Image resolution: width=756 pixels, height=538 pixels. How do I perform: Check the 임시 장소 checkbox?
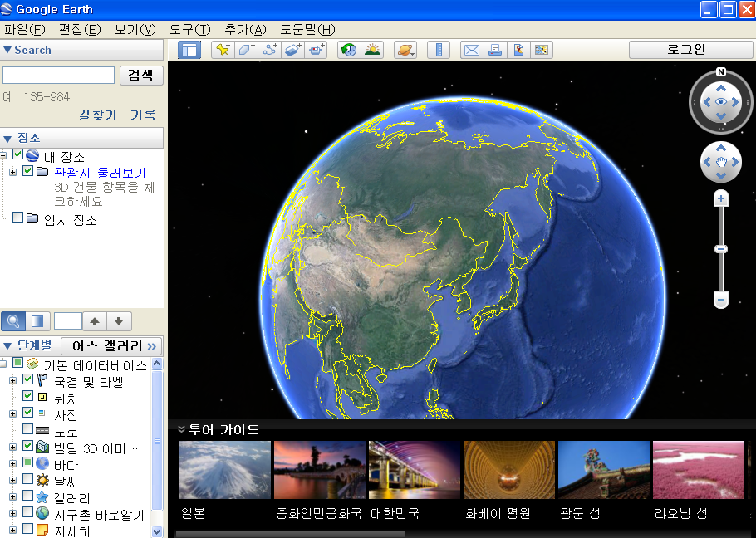(17, 218)
